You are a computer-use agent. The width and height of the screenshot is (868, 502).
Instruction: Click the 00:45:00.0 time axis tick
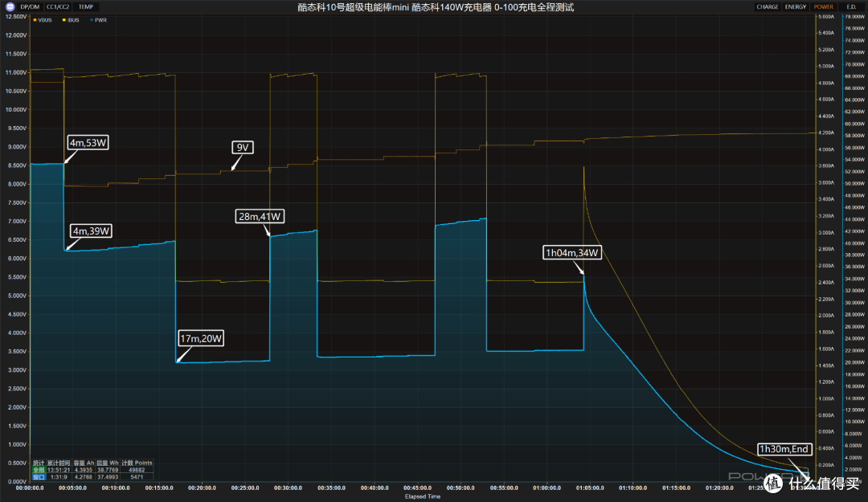[x=417, y=488]
